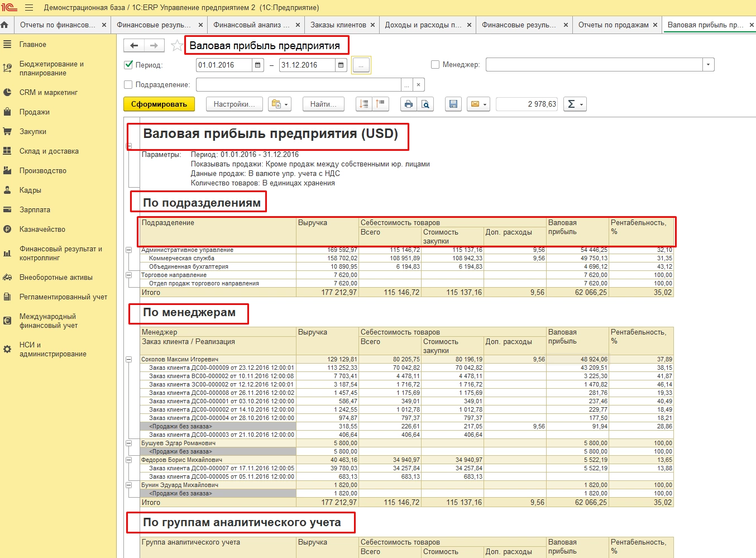
Task: Uncheck the Период checkbox
Action: pos(128,65)
